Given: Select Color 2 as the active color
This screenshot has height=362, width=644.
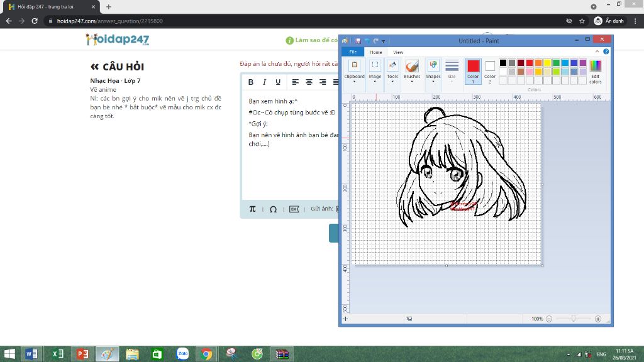Looking at the screenshot, I should (489, 72).
